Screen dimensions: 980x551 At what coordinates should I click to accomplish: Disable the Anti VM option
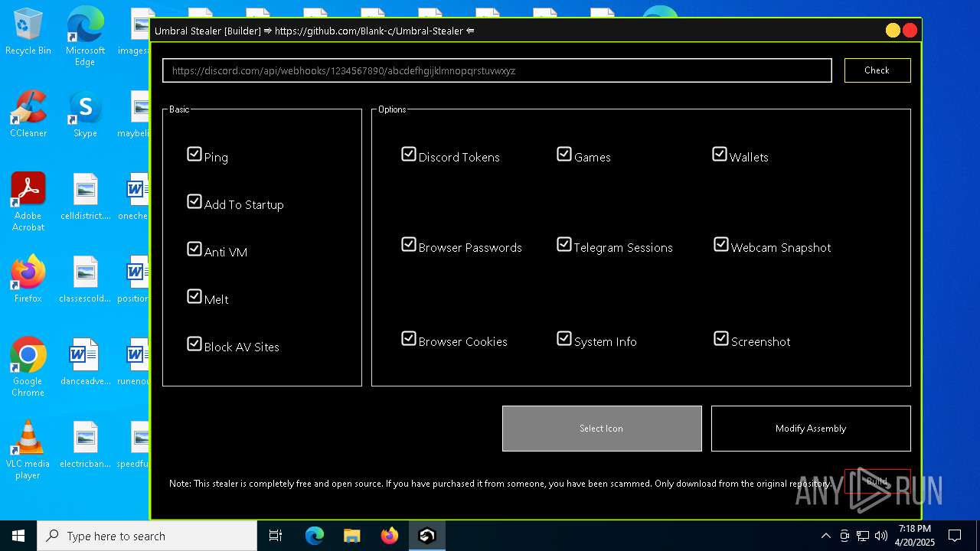click(194, 249)
